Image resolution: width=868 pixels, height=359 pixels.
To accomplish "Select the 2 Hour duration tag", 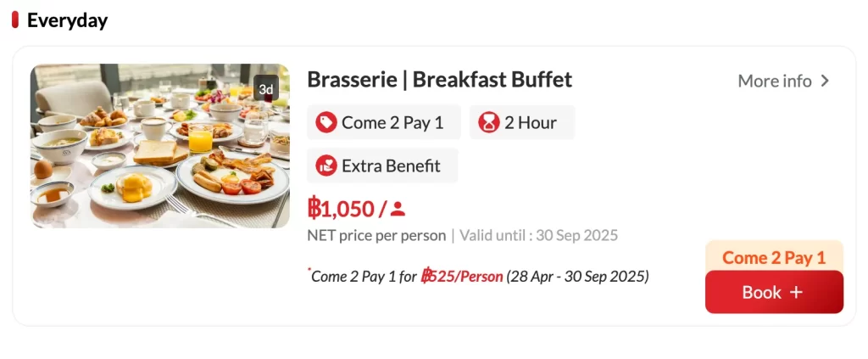I will (x=522, y=123).
